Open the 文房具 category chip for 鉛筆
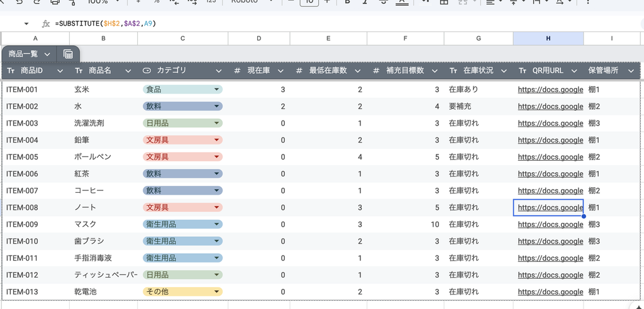644x309 pixels. point(183,140)
